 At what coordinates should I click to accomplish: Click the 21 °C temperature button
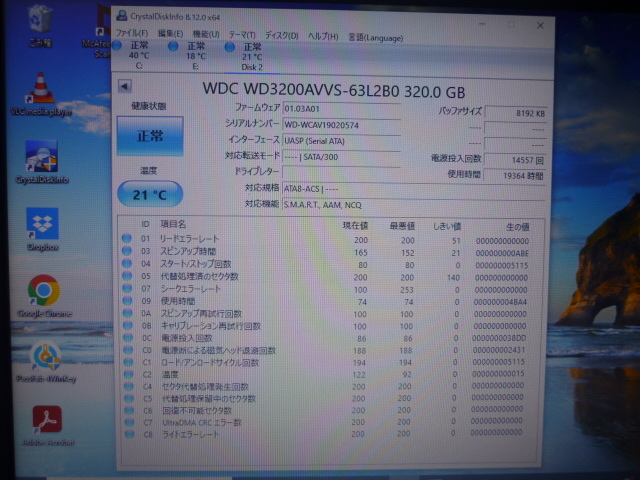pos(150,194)
